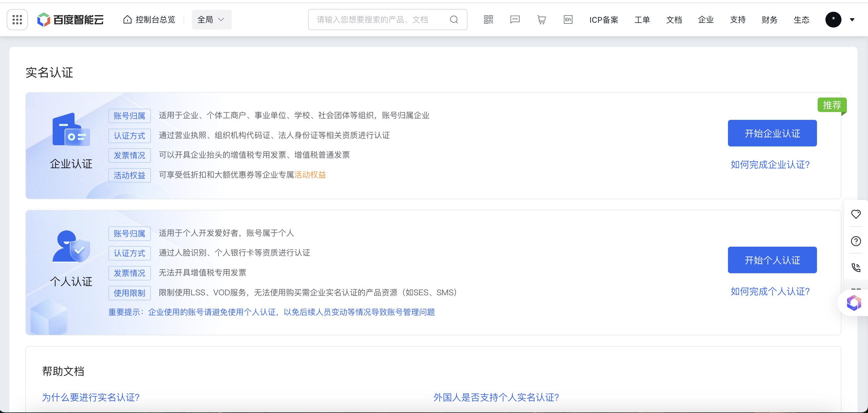Click the heart favorite icon in side panel
The width and height of the screenshot is (868, 413).
tap(856, 214)
